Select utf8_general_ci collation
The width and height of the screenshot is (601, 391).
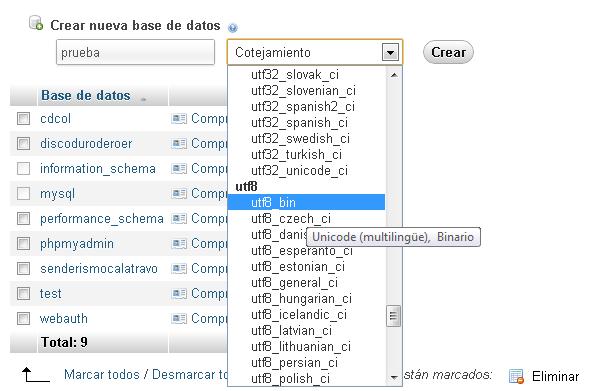pyautogui.click(x=307, y=283)
